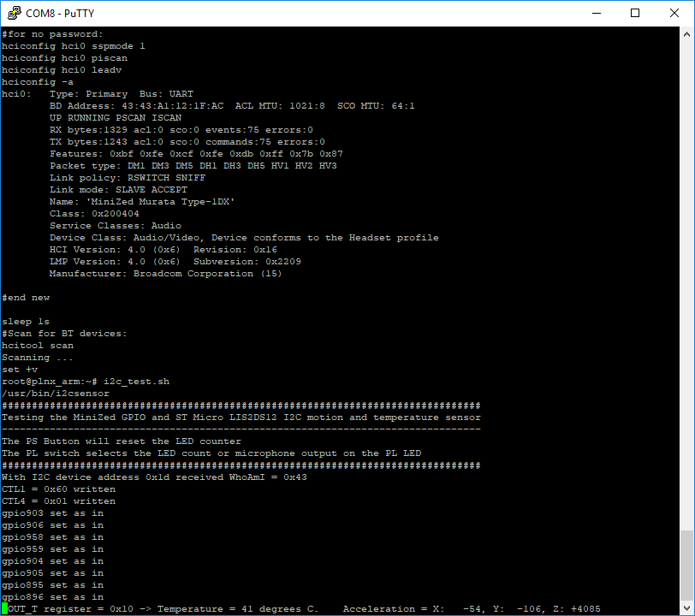Screen dimensions: 695x616
Task: Click the '#end new' comment line
Action: coord(26,298)
